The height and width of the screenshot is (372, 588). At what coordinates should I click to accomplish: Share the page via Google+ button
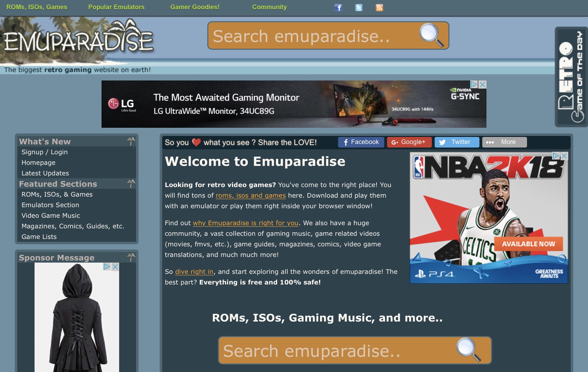click(x=409, y=142)
